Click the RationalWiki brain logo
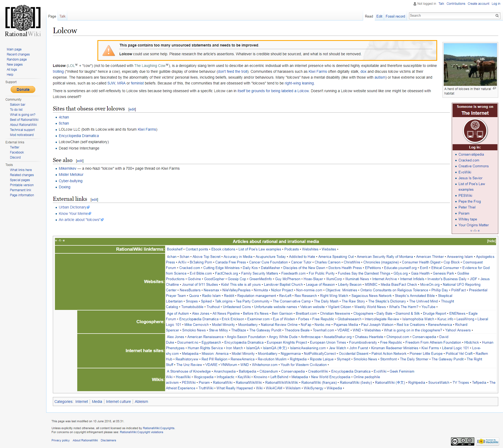503x448 pixels. [x=23, y=21]
